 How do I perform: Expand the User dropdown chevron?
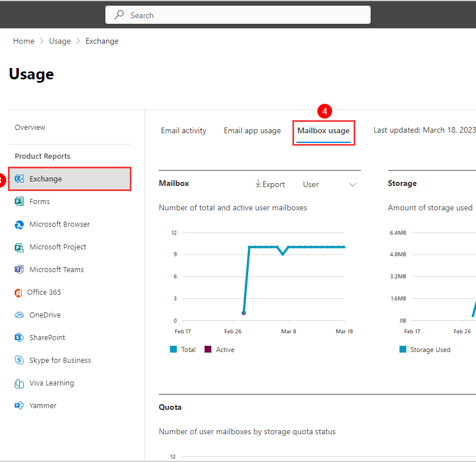(x=352, y=185)
